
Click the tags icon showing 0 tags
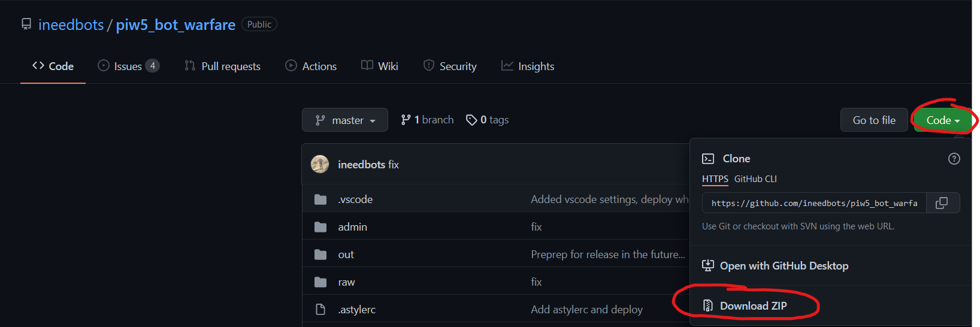pyautogui.click(x=471, y=120)
